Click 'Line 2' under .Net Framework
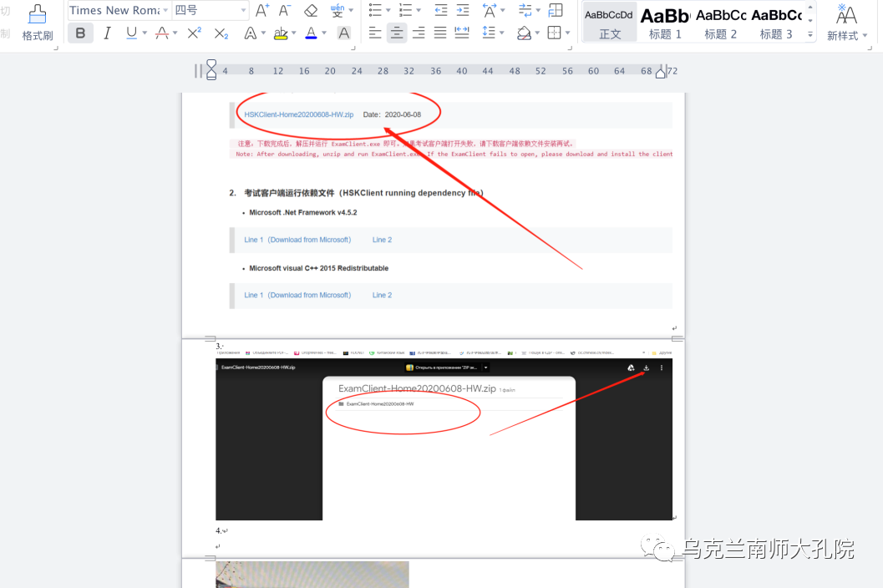883x588 pixels. click(x=382, y=240)
